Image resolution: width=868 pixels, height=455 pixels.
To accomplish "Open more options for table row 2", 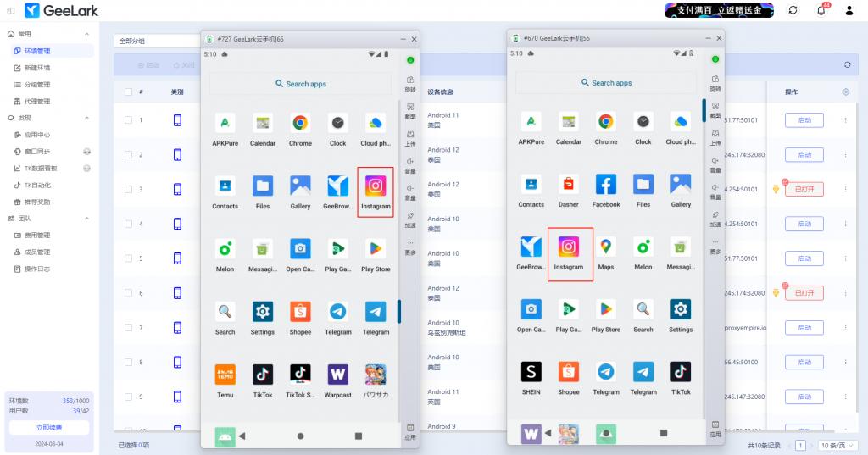I will pyautogui.click(x=845, y=154).
